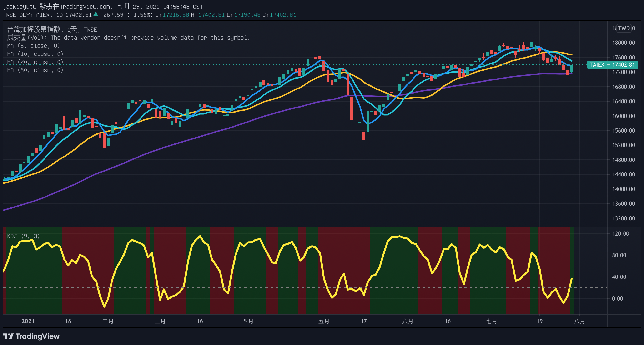Click the 2021 date axis label
Screen dimensions: 644x345
[x=28, y=321]
